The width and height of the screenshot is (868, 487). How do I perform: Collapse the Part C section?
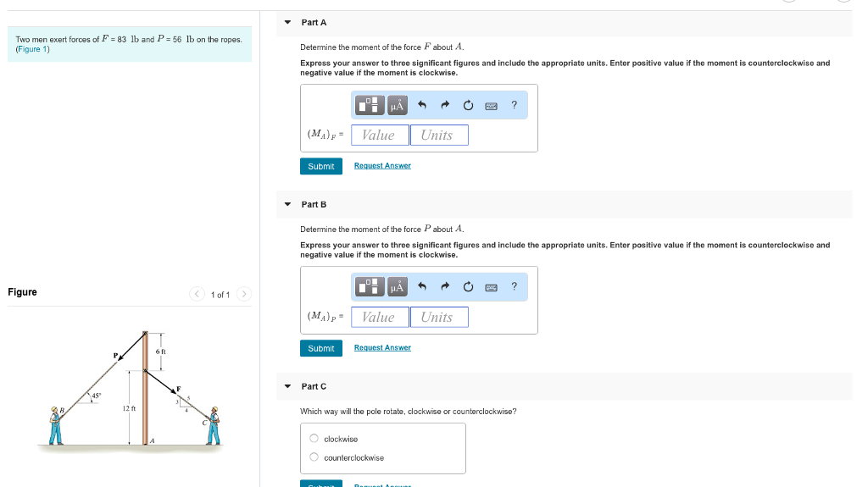[x=287, y=386]
